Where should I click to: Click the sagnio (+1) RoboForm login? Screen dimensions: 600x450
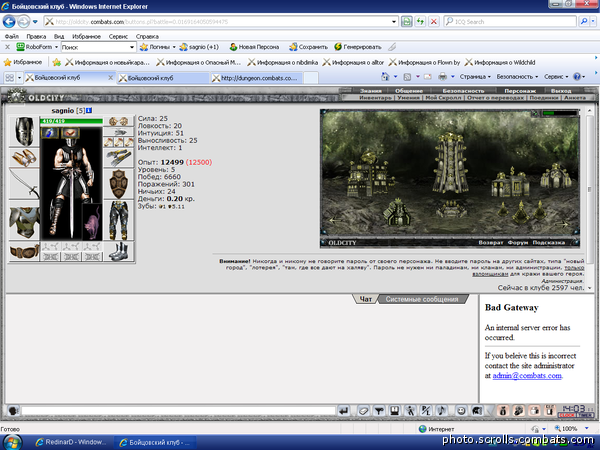pyautogui.click(x=199, y=47)
